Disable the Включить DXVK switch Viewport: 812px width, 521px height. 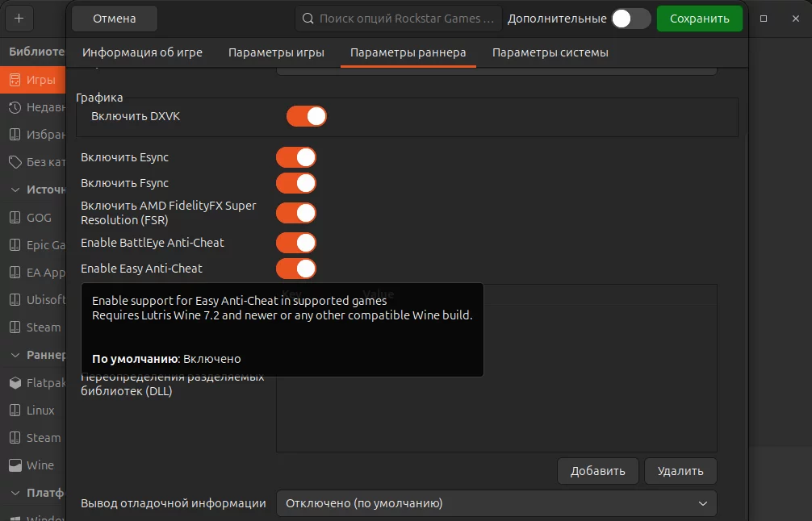307,116
